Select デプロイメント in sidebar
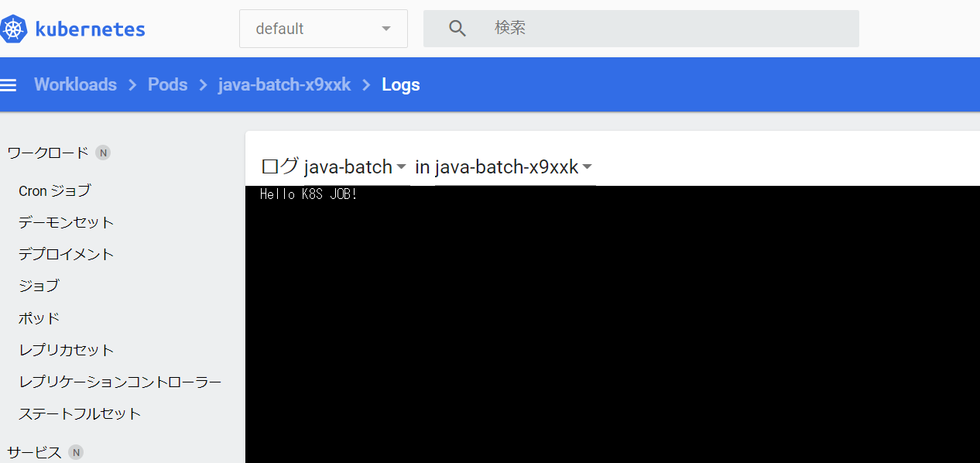The image size is (980, 463). 66,254
